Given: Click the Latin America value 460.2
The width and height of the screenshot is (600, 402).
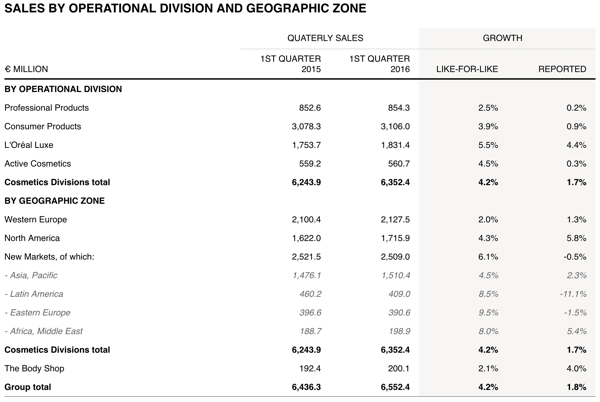Looking at the screenshot, I should click(310, 294).
